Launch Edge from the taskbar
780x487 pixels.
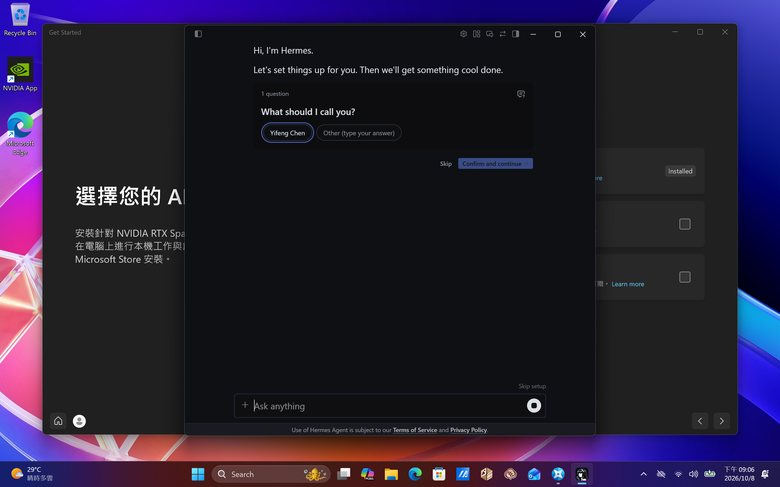coord(415,474)
